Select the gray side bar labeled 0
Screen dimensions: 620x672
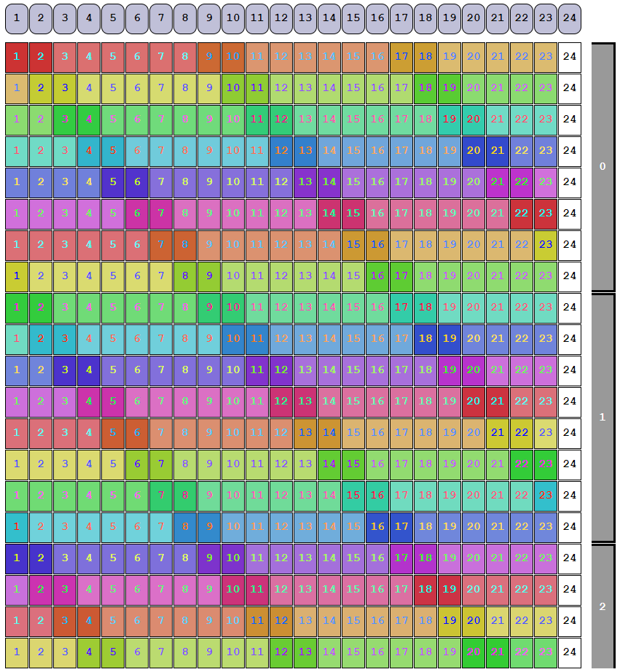tap(603, 167)
